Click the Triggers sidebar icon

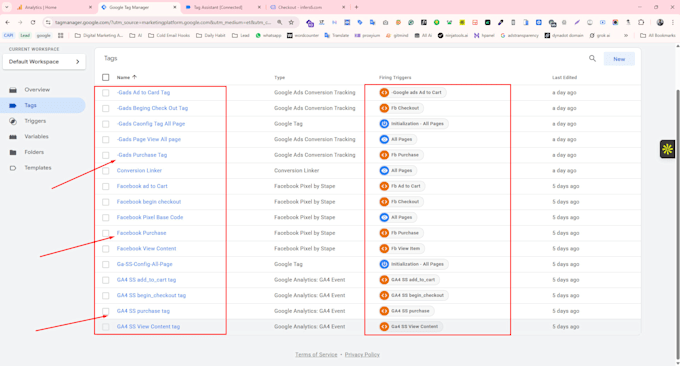tap(13, 121)
